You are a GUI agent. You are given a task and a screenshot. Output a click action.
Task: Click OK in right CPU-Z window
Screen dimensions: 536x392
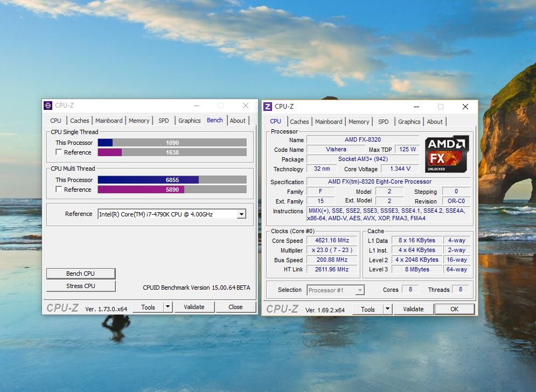(454, 309)
